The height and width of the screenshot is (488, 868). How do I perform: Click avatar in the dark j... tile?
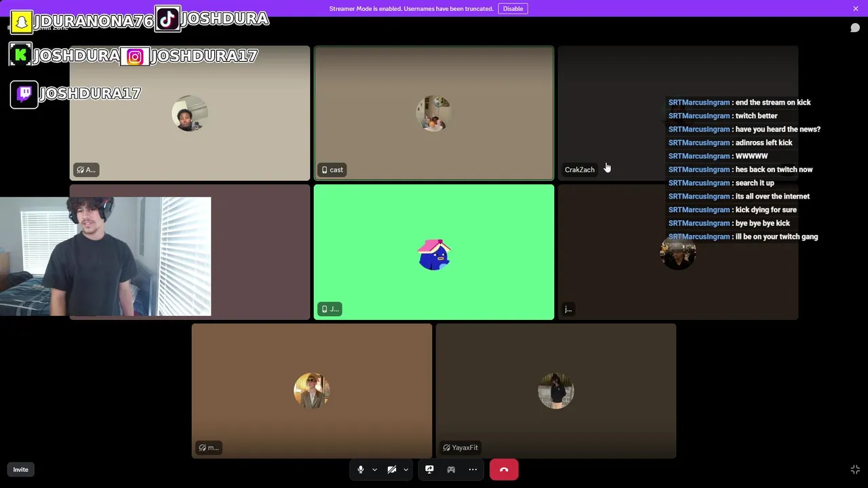coord(678,252)
